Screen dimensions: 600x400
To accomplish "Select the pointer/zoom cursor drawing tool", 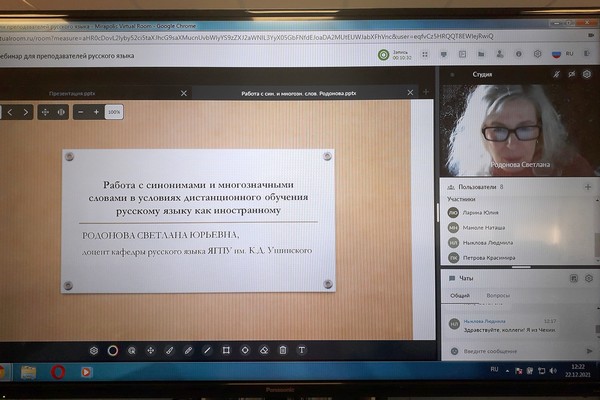I will point(132,351).
